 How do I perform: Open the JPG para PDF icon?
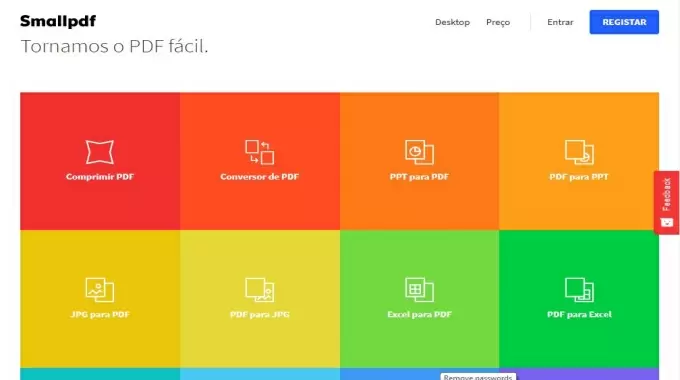coord(100,290)
